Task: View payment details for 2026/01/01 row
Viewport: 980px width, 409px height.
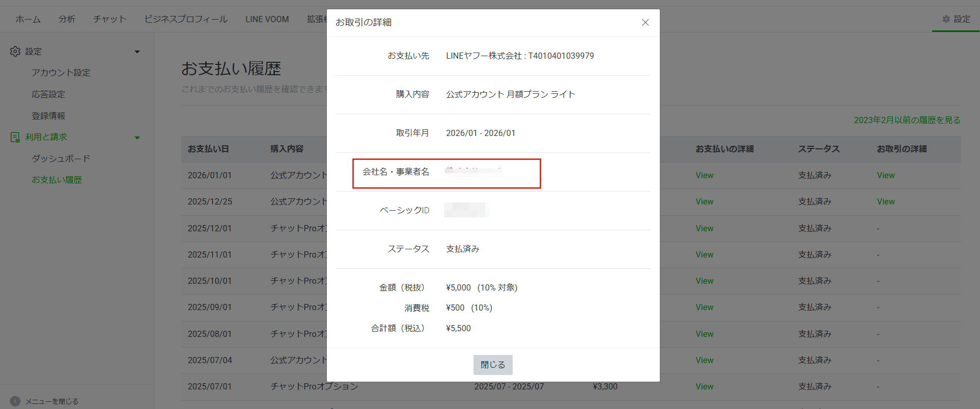Action: [x=704, y=175]
